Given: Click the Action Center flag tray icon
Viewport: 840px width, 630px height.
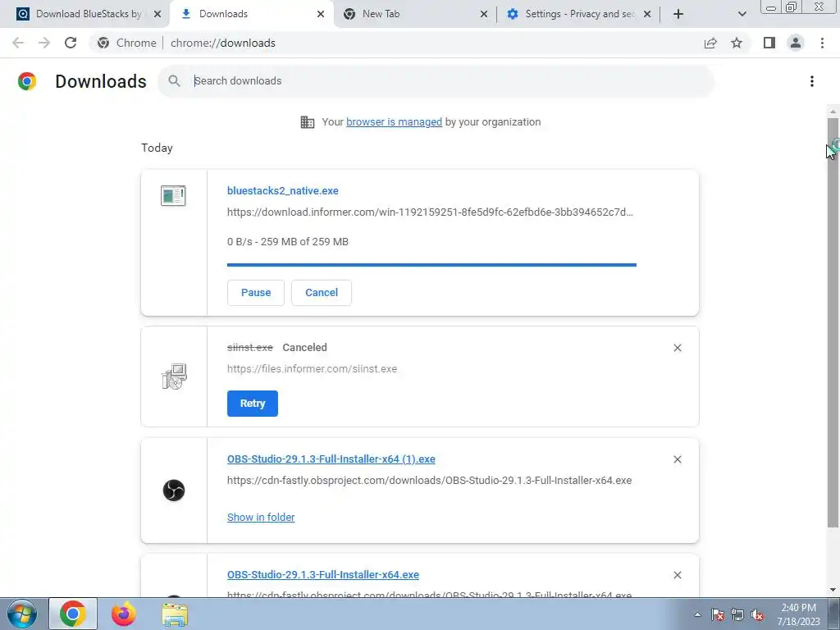Looking at the screenshot, I should (718, 614).
